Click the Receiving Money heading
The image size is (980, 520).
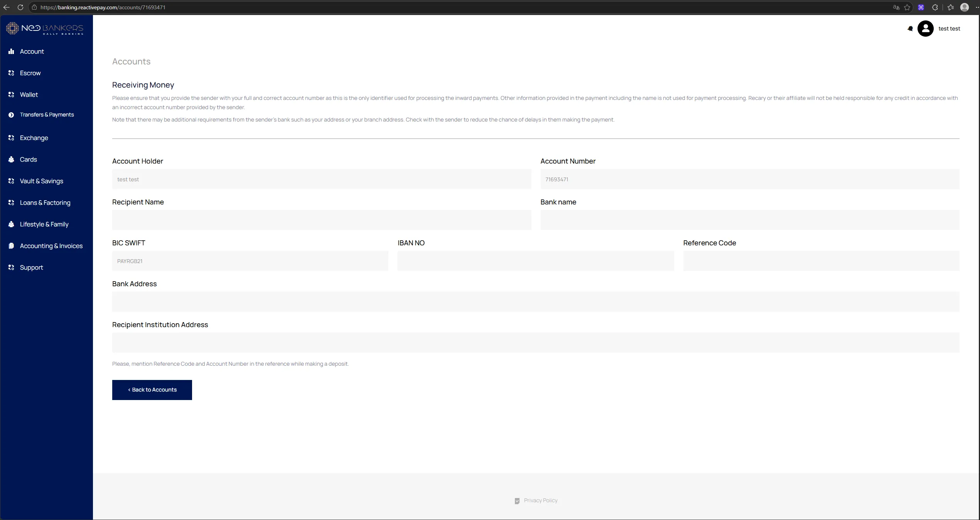(x=143, y=85)
